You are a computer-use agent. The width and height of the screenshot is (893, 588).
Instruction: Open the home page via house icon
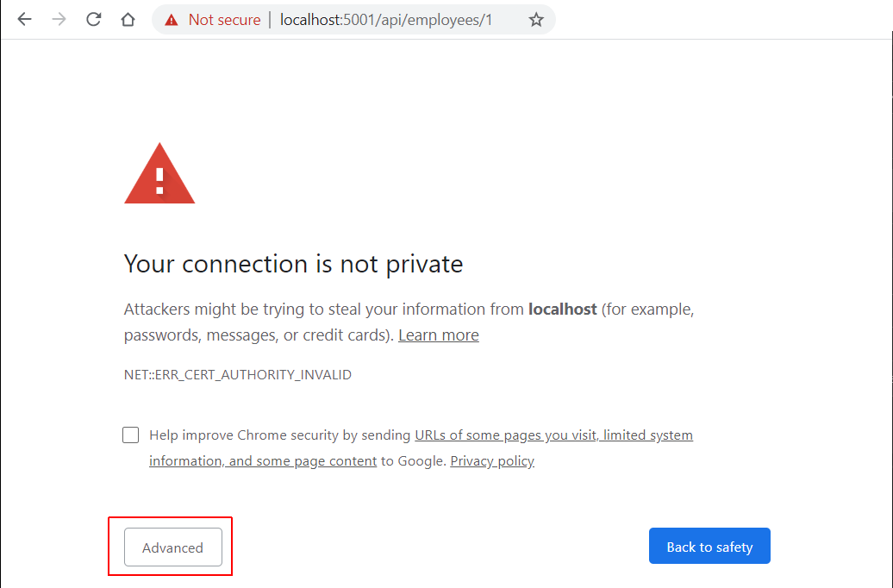tap(128, 19)
